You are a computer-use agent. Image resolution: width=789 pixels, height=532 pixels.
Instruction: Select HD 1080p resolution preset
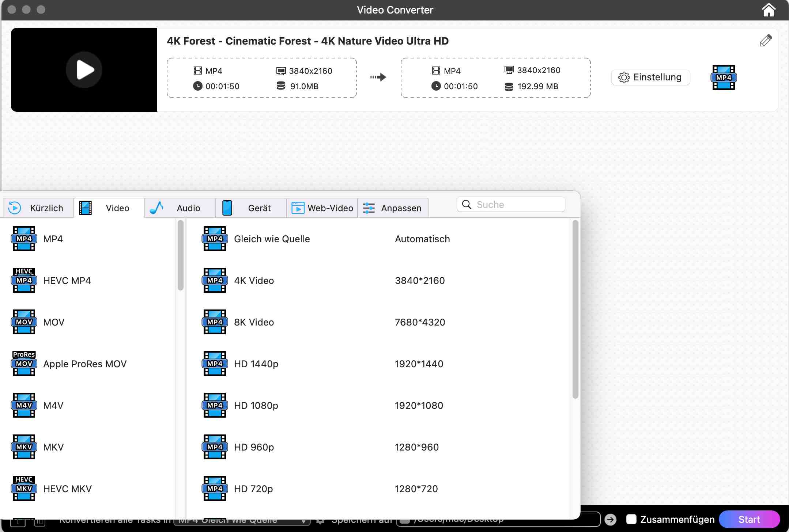[x=256, y=406]
